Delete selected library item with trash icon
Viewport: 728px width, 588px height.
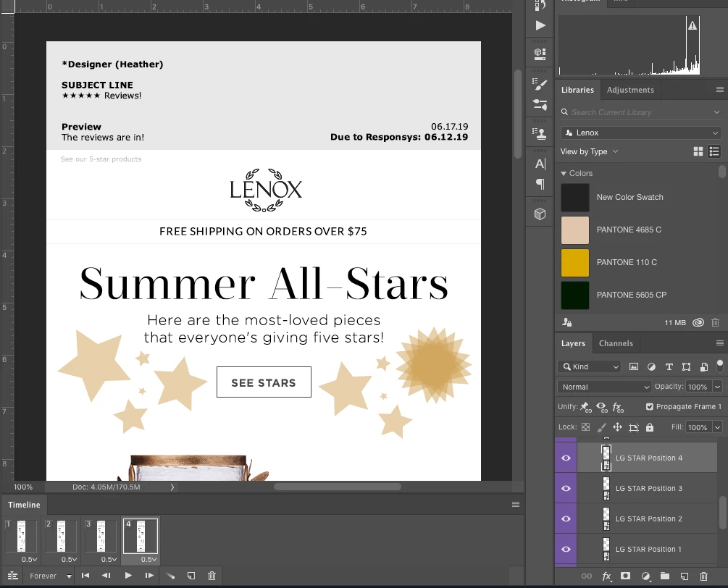716,322
